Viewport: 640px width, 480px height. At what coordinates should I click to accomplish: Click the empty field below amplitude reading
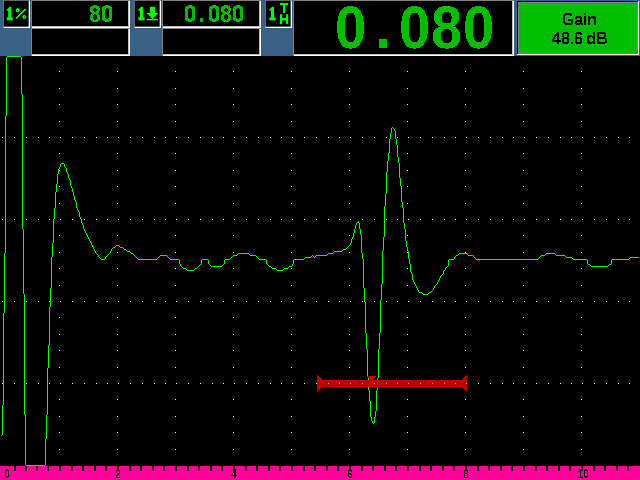pyautogui.click(x=80, y=42)
